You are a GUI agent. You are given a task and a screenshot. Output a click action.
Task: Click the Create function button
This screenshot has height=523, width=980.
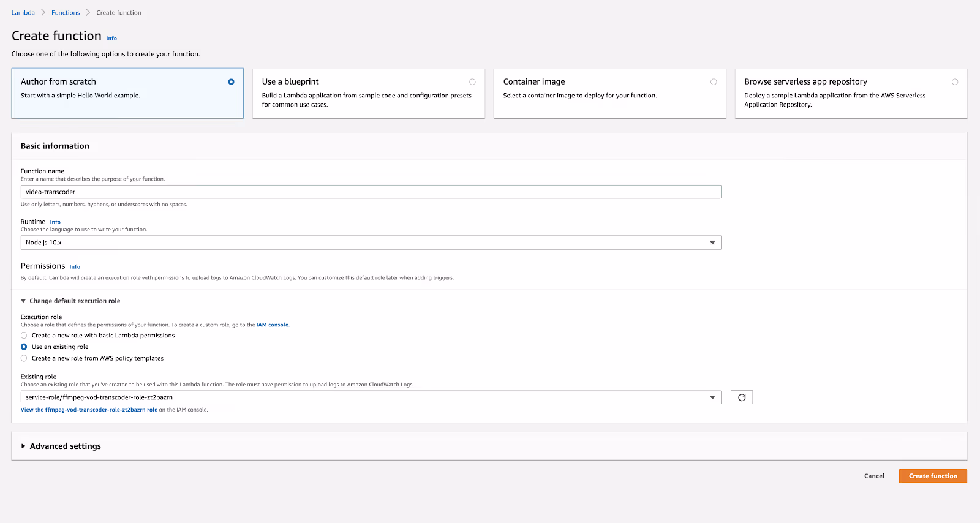tap(933, 476)
